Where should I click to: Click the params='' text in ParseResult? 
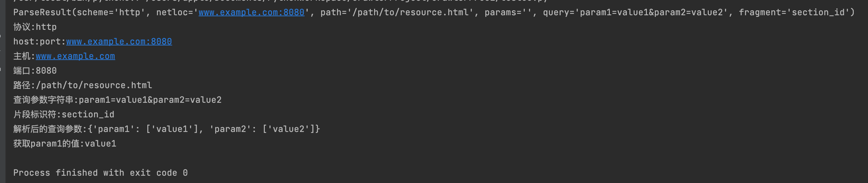[x=508, y=13]
